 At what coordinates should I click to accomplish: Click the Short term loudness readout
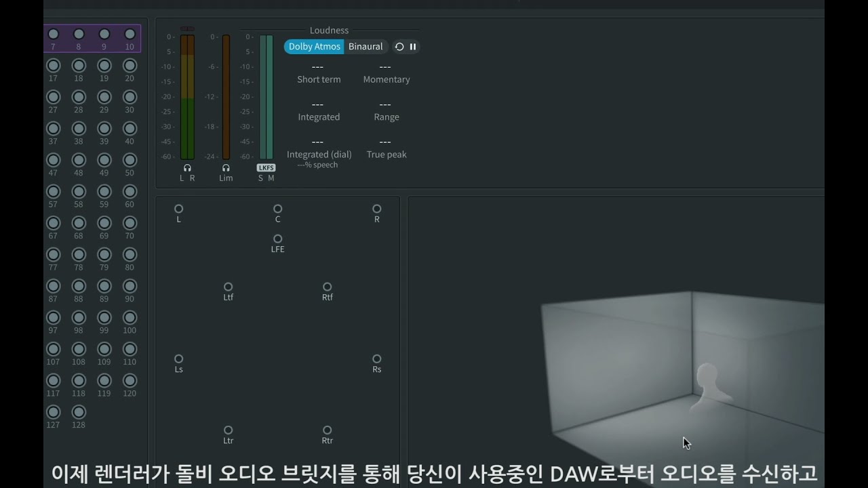click(x=319, y=73)
